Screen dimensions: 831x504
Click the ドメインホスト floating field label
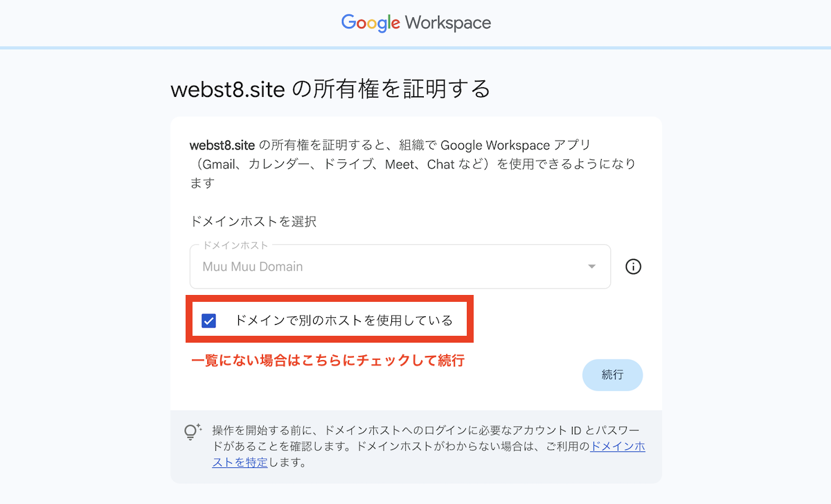pyautogui.click(x=235, y=245)
